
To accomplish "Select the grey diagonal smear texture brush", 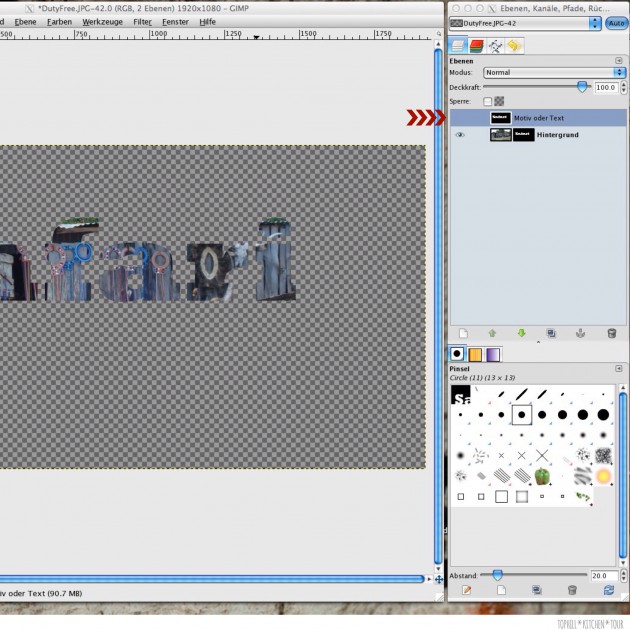I will click(x=583, y=476).
